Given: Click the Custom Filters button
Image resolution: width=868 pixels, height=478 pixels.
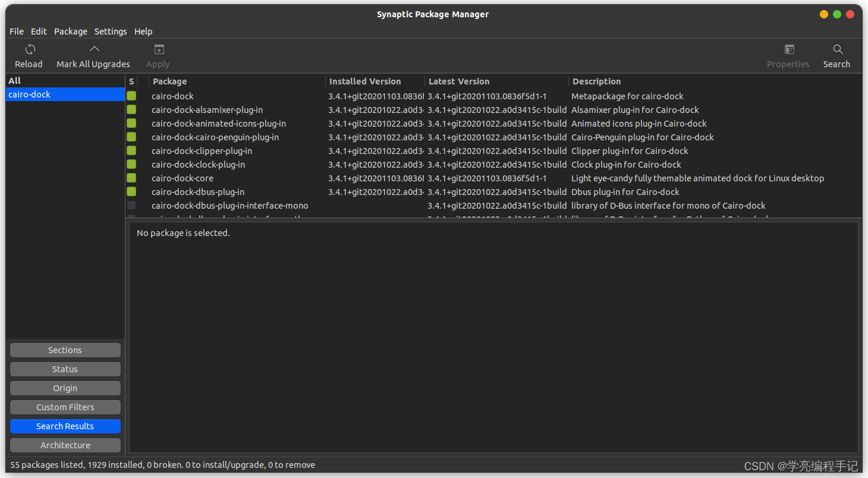Looking at the screenshot, I should pos(65,407).
